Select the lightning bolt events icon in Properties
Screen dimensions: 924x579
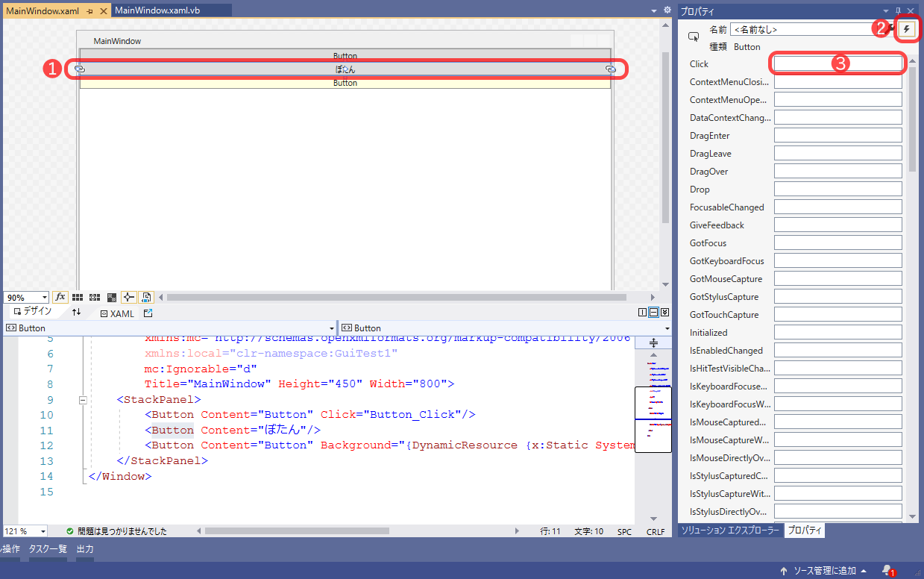(906, 28)
